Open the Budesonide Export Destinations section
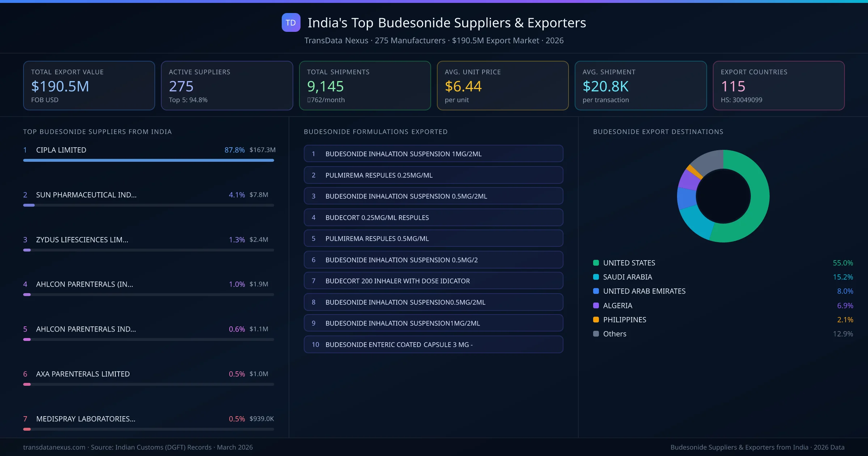The height and width of the screenshot is (456, 868). (x=658, y=132)
